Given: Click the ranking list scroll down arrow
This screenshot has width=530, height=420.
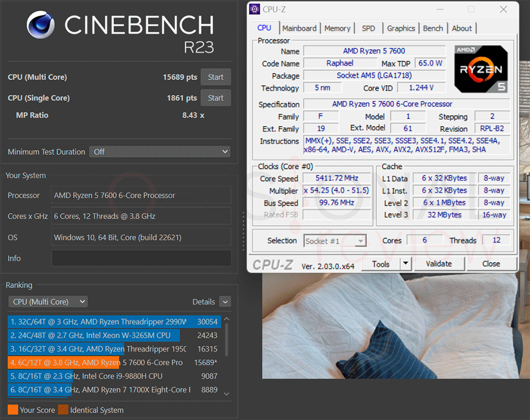Looking at the screenshot, I should (x=227, y=393).
